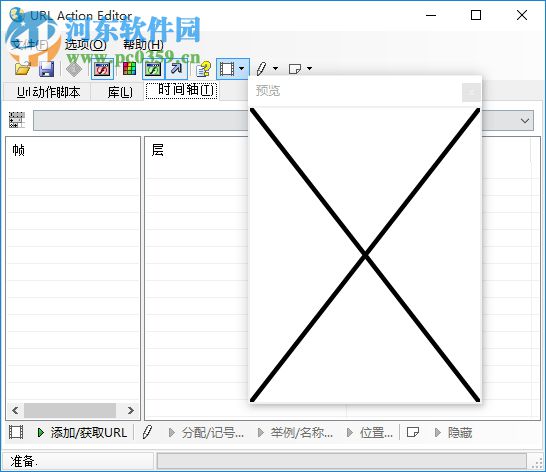The image size is (546, 472).
Task: Open the 帮助(H) menu
Action: click(143, 44)
